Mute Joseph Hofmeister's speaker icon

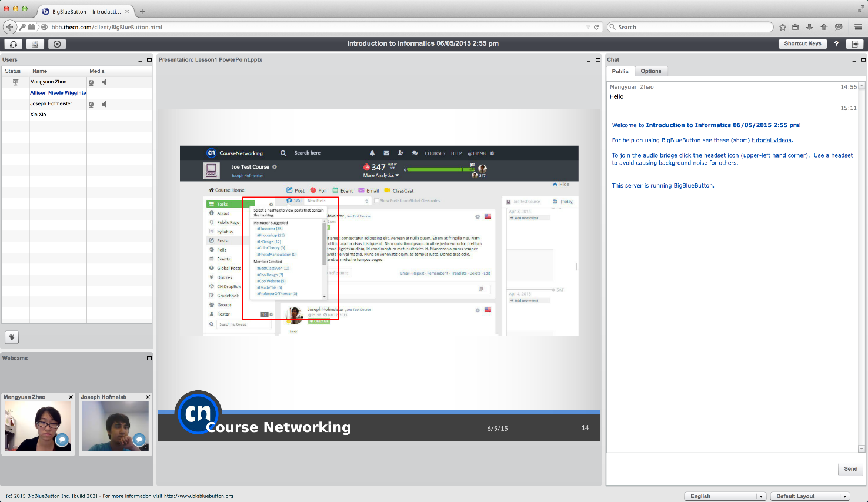click(x=104, y=104)
